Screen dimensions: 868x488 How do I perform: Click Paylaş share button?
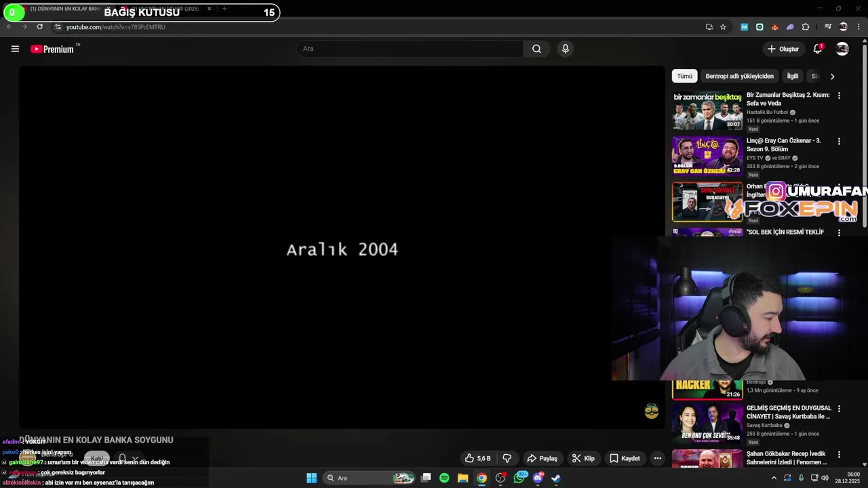[542, 458]
